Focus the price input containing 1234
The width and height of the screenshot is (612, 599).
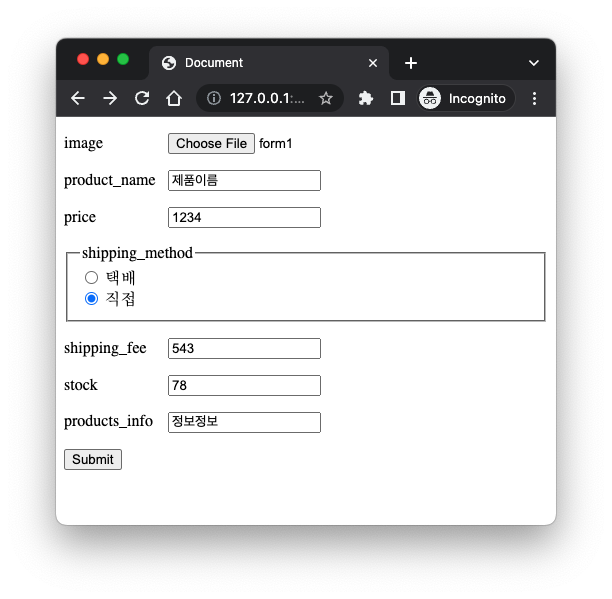244,217
